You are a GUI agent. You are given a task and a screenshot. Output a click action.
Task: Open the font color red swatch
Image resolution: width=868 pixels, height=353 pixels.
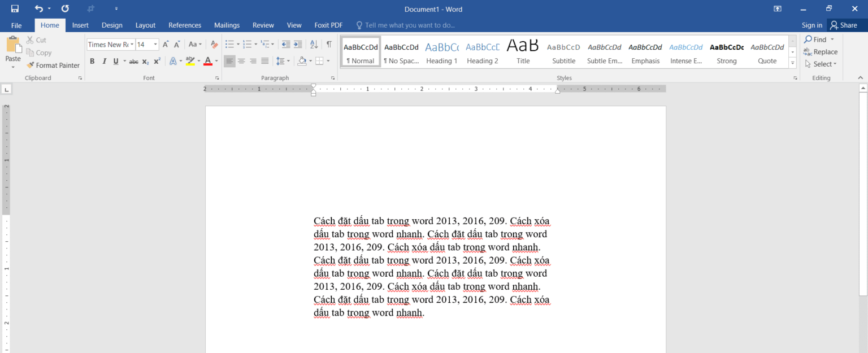coord(208,61)
